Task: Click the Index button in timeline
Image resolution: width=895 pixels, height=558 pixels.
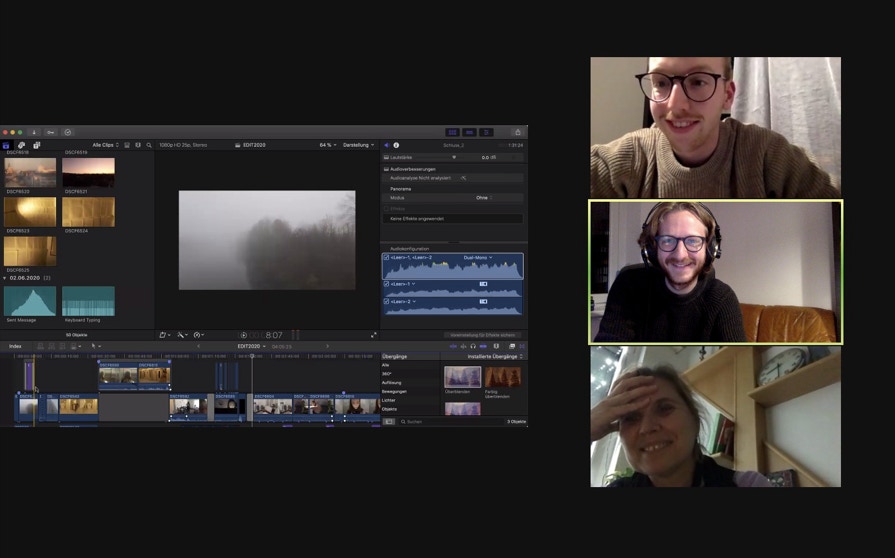Action: tap(15, 346)
